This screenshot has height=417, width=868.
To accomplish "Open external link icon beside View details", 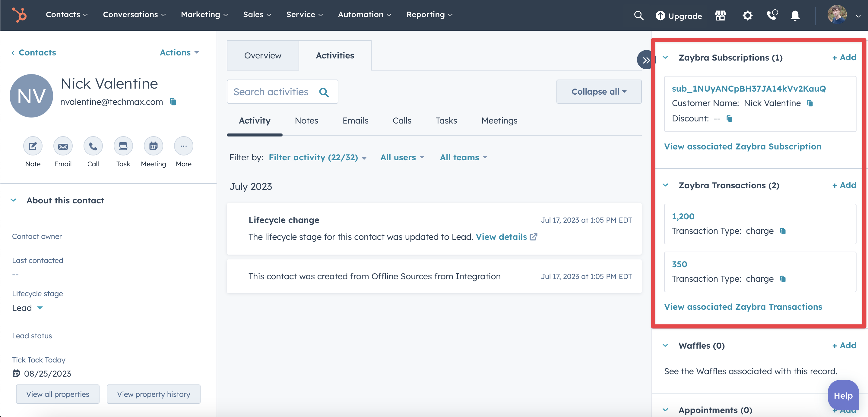I will click(534, 237).
